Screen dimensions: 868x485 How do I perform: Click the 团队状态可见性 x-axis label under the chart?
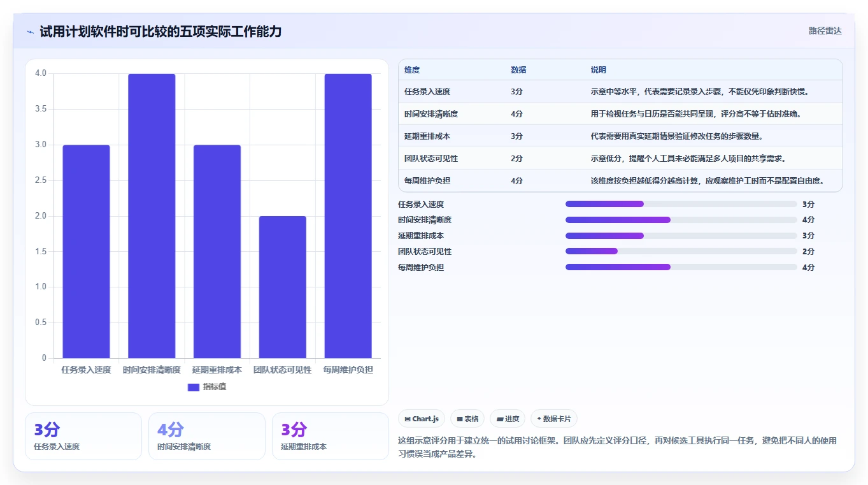283,370
